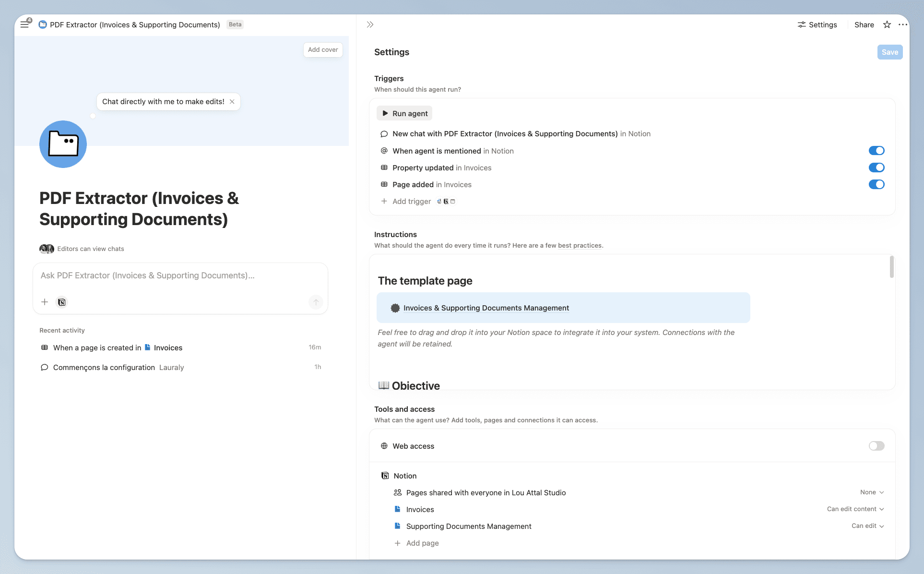Click the globe icon next to Web access

(384, 446)
